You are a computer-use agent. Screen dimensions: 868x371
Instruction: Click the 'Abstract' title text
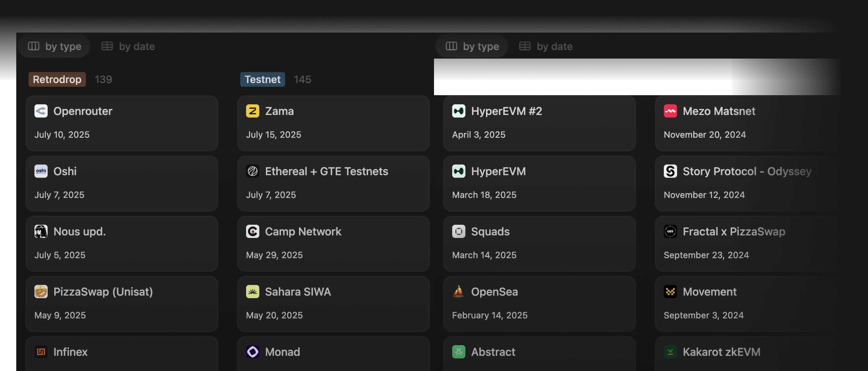(x=493, y=352)
